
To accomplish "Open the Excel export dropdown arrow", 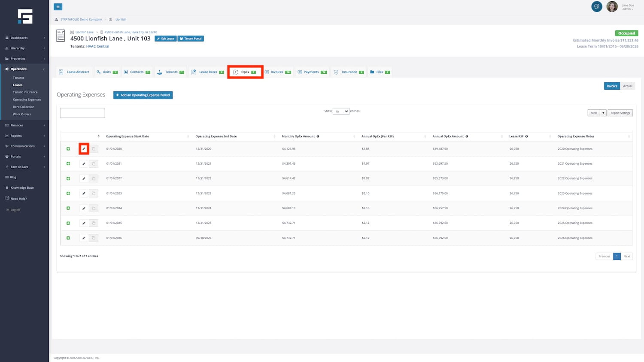I will (603, 113).
